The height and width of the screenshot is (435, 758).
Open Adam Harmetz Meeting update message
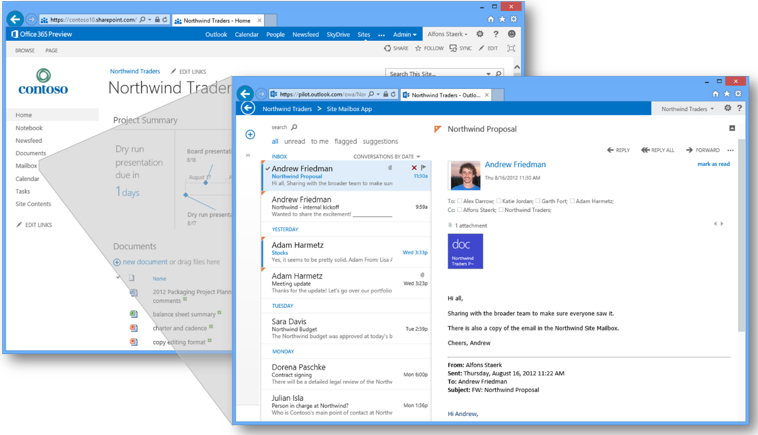click(x=346, y=283)
